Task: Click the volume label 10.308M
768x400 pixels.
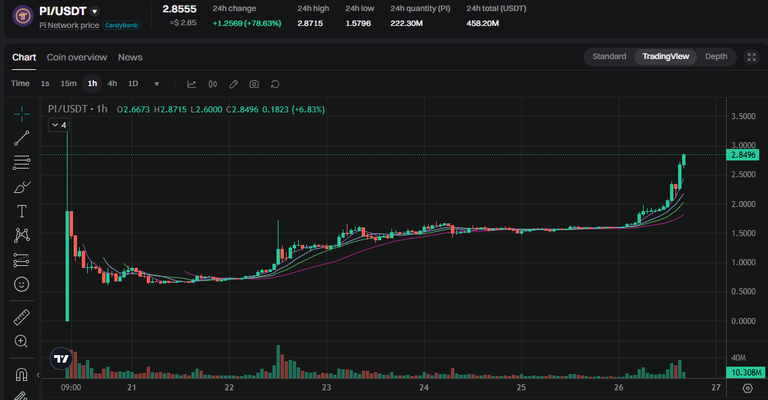Action: click(746, 373)
